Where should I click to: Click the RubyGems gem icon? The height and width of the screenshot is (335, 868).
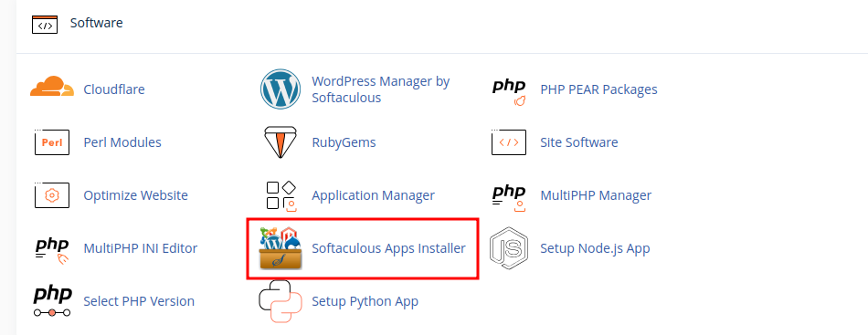tap(281, 142)
